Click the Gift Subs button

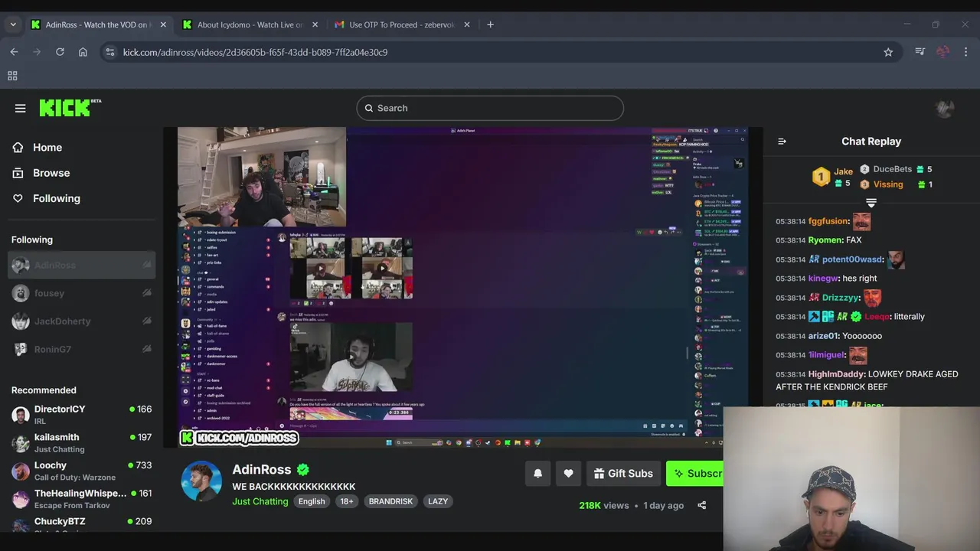(x=623, y=474)
